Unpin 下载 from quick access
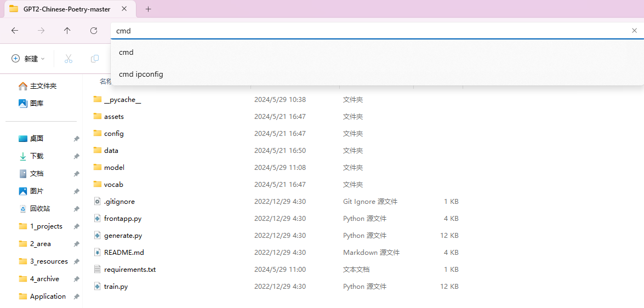This screenshot has height=308, width=644. coord(76,157)
